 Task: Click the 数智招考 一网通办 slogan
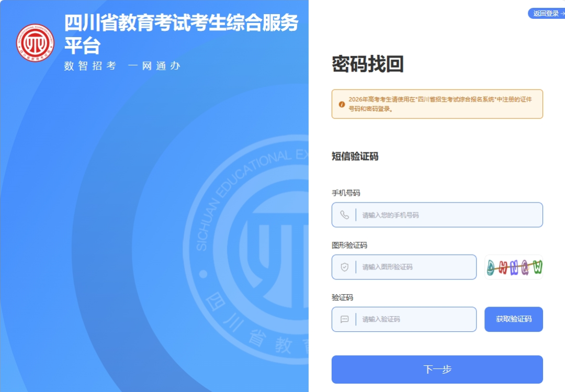click(122, 65)
